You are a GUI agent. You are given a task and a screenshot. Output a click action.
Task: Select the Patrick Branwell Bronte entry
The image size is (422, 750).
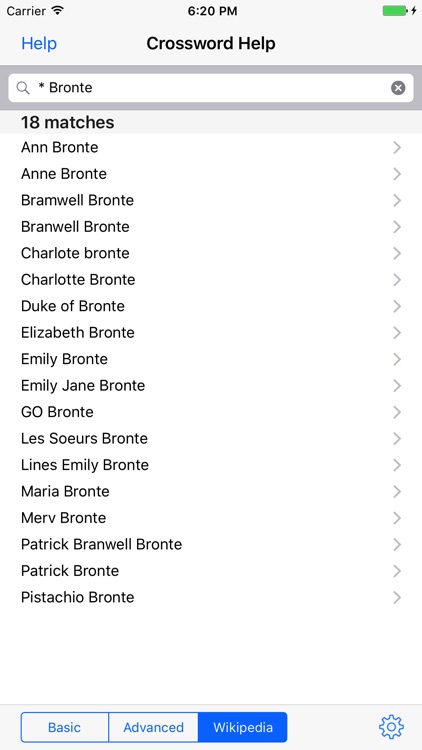(x=211, y=544)
